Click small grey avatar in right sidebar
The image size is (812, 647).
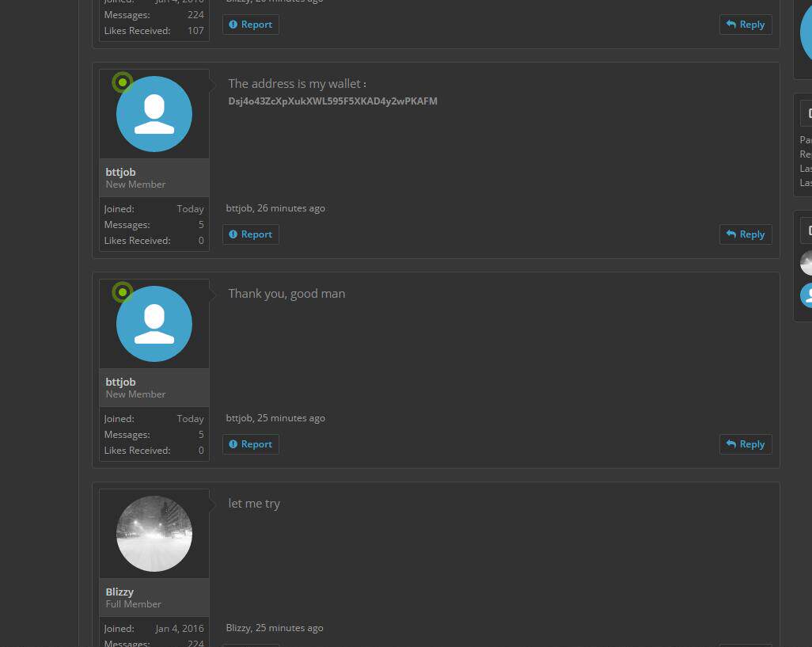click(806, 263)
